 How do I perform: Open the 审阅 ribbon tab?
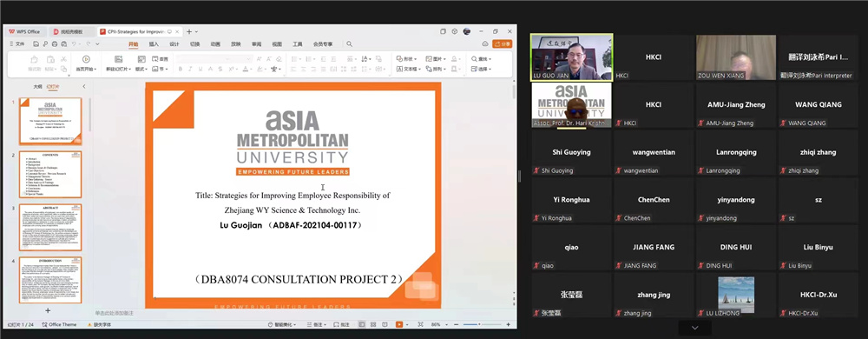tap(256, 43)
